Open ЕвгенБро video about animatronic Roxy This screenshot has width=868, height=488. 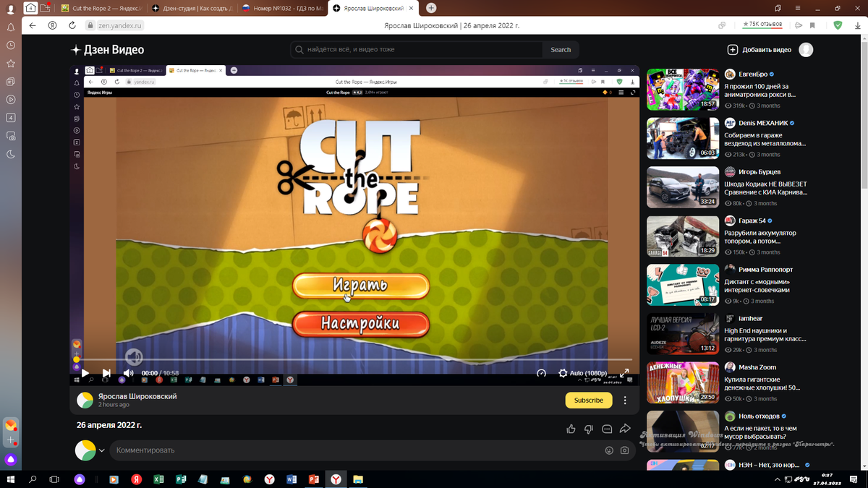coord(759,90)
